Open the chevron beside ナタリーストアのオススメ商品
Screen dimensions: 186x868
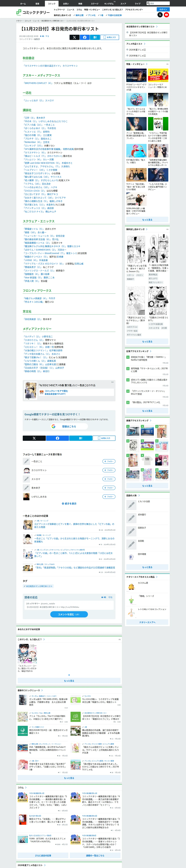157,577
